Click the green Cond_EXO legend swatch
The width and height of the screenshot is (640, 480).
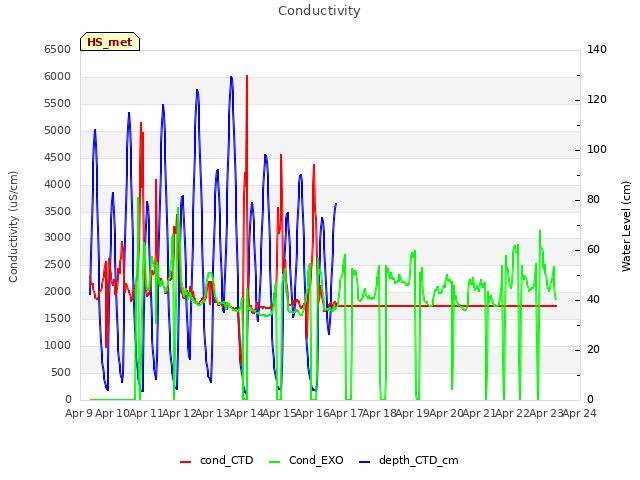tap(275, 462)
